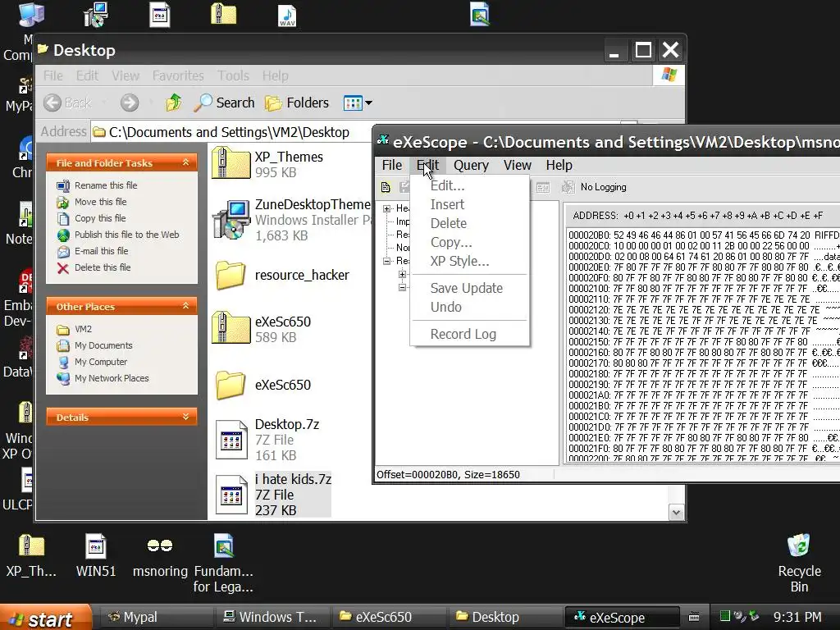
Task: Open My Network Places link
Action: pyautogui.click(x=112, y=378)
